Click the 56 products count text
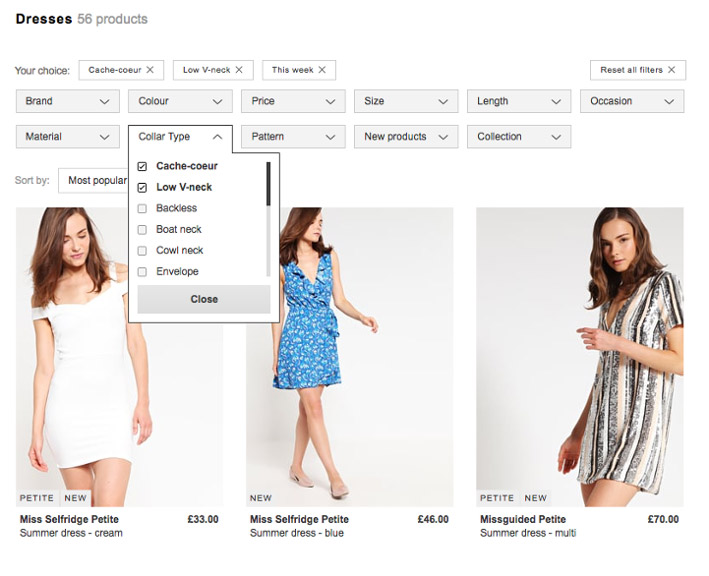The height and width of the screenshot is (576, 709). (113, 19)
